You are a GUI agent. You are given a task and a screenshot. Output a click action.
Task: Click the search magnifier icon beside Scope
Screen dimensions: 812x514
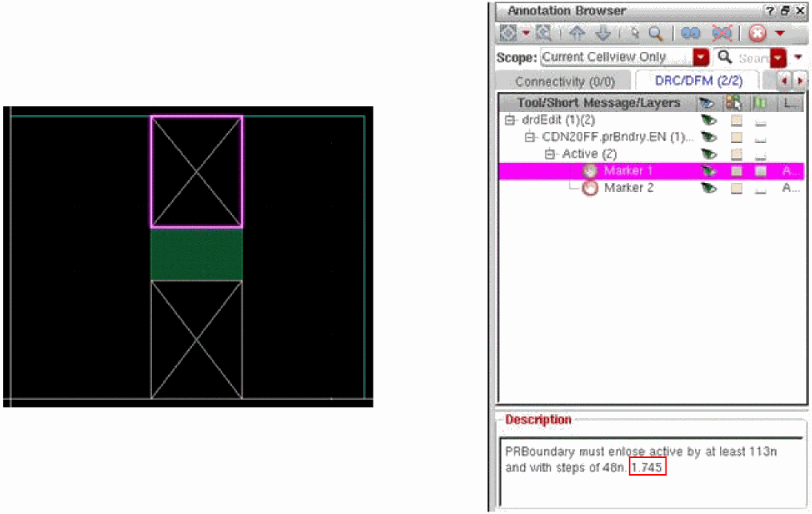(x=725, y=57)
